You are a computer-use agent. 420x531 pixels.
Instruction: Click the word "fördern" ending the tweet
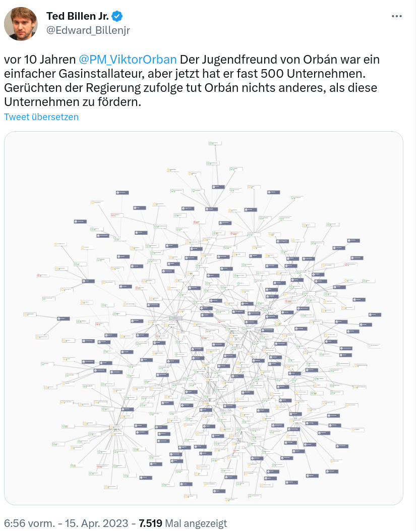[x=120, y=101]
